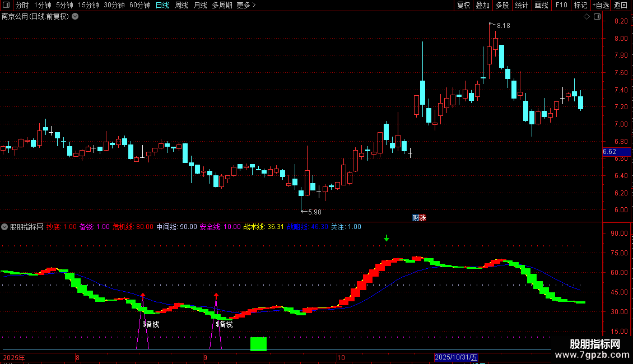Image resolution: width=633 pixels, height=364 pixels.
Task: Click the first red up arrow signal
Action: [143, 295]
